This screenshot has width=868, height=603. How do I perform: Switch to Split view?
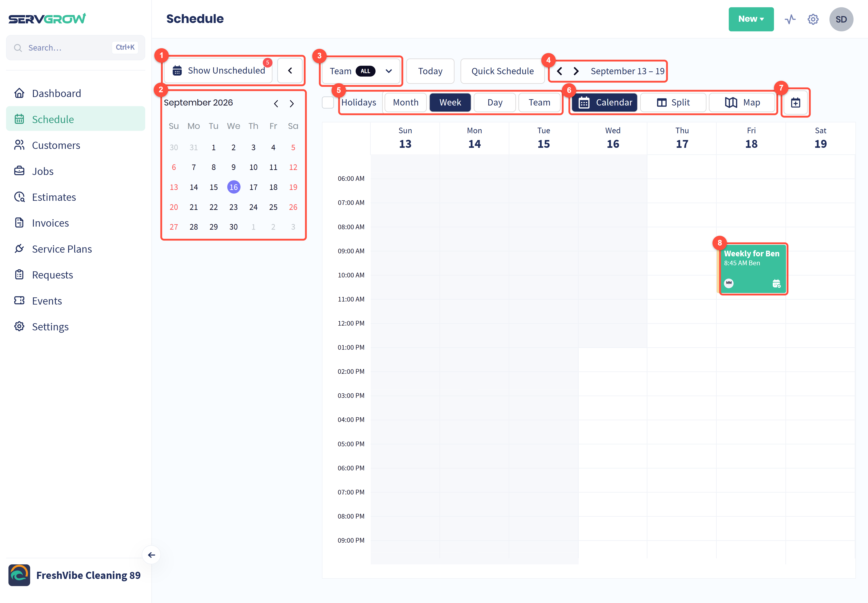(x=673, y=102)
